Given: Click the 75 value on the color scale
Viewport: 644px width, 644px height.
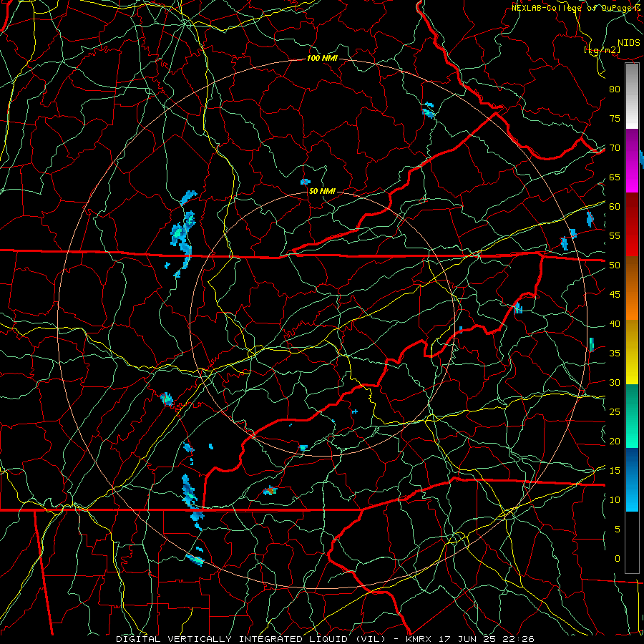Looking at the screenshot, I should [615, 119].
